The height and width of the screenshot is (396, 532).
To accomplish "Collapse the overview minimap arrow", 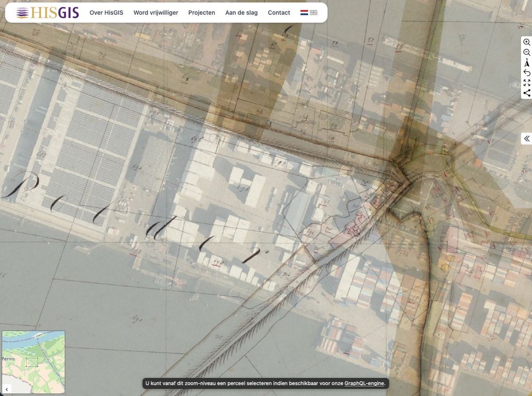I will click(7, 390).
